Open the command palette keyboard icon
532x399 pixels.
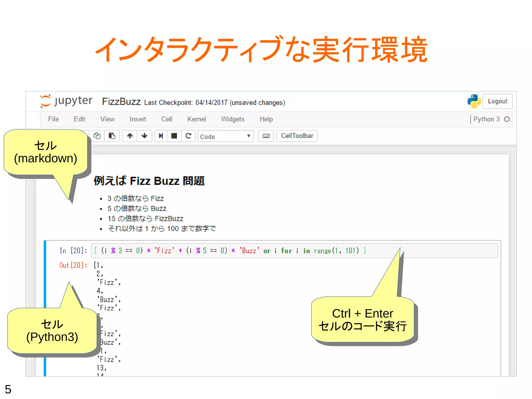coord(266,136)
